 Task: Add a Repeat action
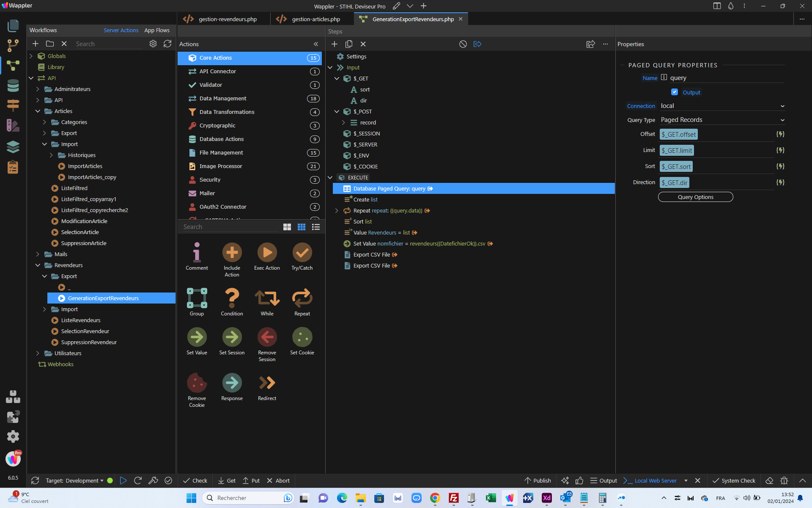click(302, 298)
